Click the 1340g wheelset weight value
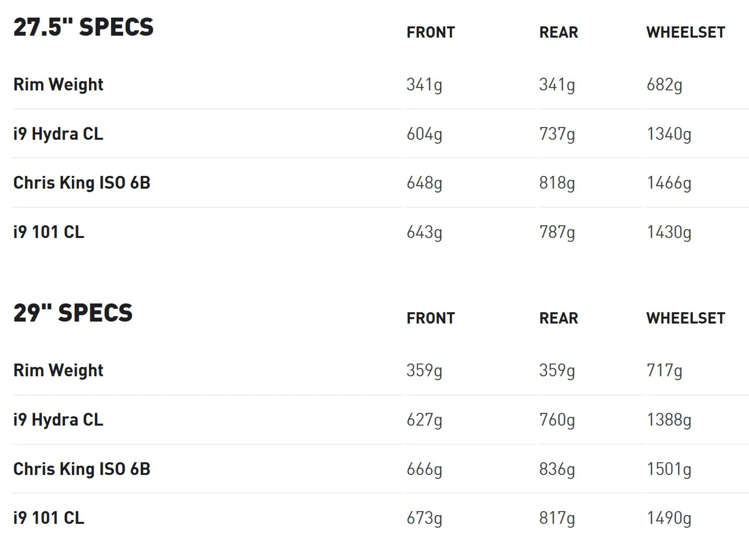The width and height of the screenshot is (749, 560). pos(669,135)
